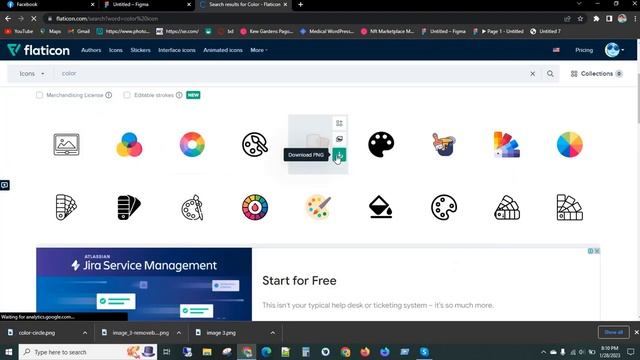Open the Collections button
The image size is (640, 360).
596,74
